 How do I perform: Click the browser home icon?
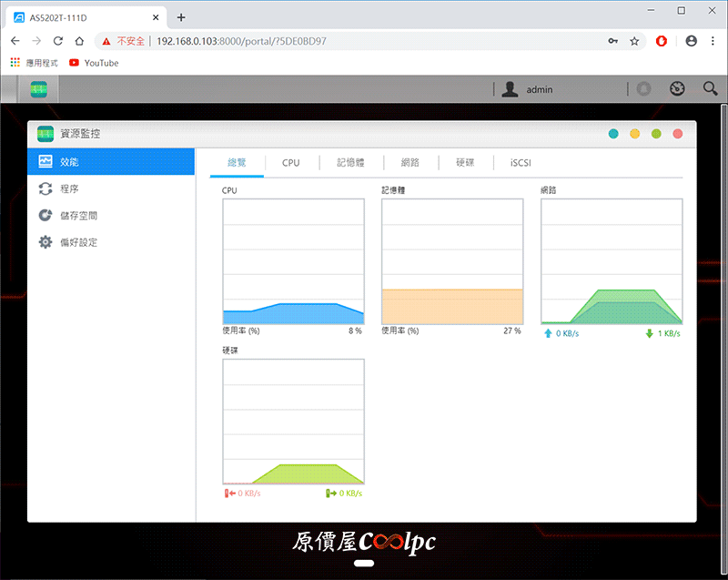[x=79, y=41]
